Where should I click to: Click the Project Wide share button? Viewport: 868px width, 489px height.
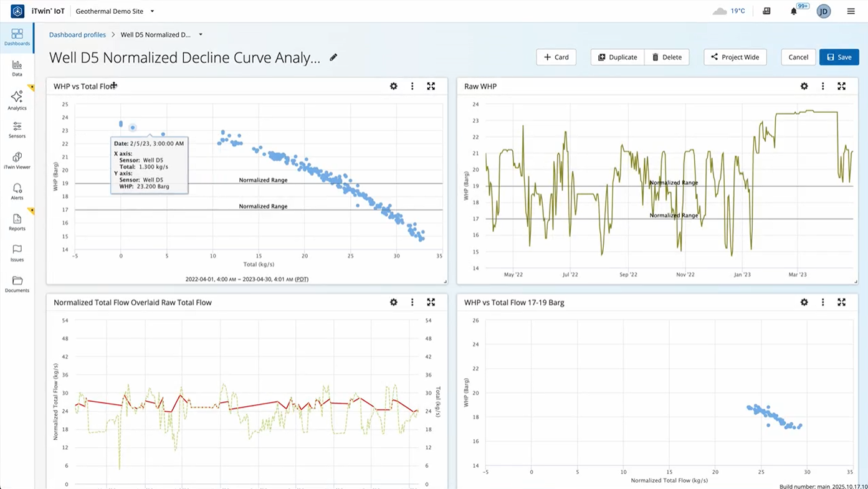coord(735,57)
